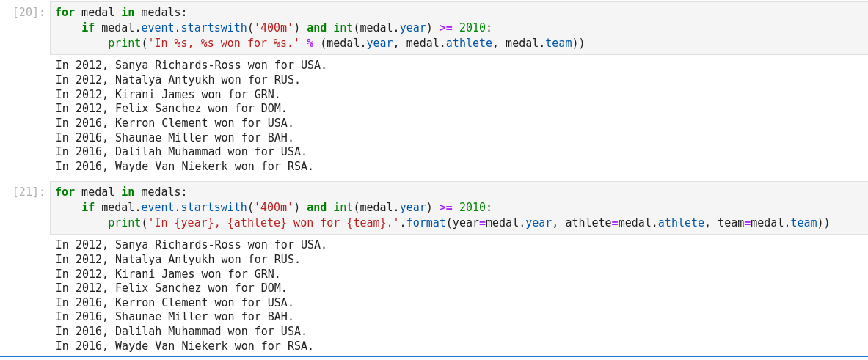Click the Sanya Richards-Ross line in cell 20 output

pos(191,65)
